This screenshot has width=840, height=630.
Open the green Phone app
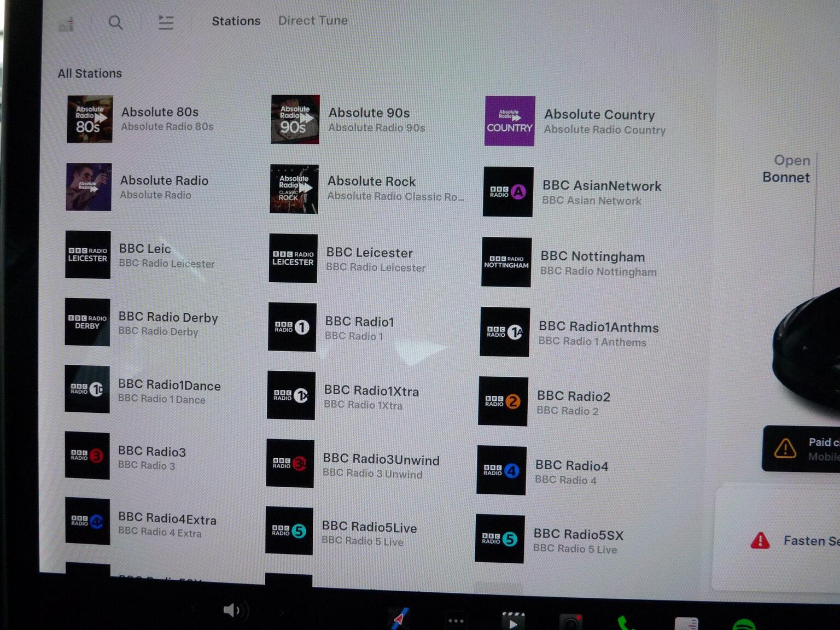tap(624, 623)
